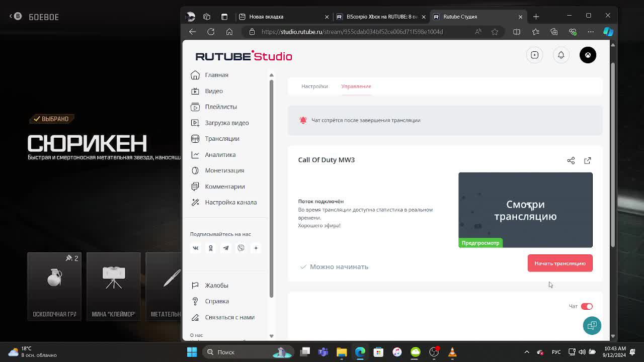This screenshot has height=362, width=644.
Task: Launch VLC from the taskbar
Action: (x=452, y=352)
